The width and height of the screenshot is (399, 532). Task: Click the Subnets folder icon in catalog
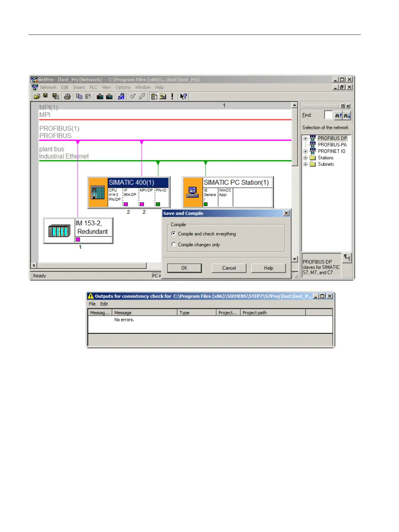pyautogui.click(x=313, y=164)
